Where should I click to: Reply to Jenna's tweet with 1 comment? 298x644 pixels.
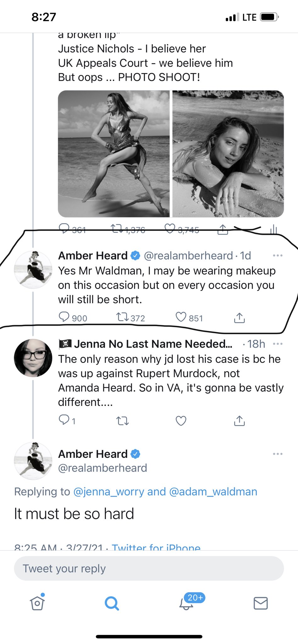click(x=64, y=420)
